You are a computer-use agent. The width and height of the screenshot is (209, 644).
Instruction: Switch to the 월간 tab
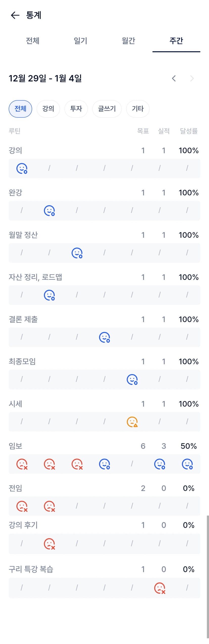pyautogui.click(x=128, y=41)
